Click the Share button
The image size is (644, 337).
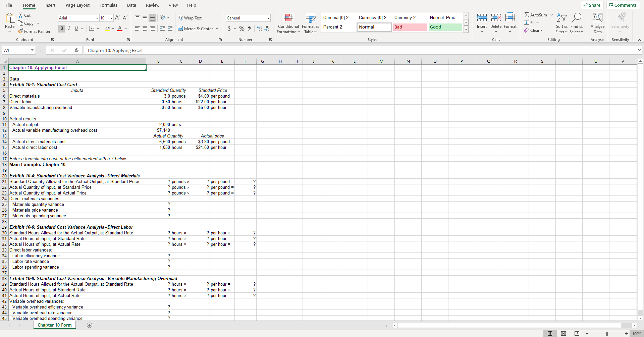(x=592, y=5)
